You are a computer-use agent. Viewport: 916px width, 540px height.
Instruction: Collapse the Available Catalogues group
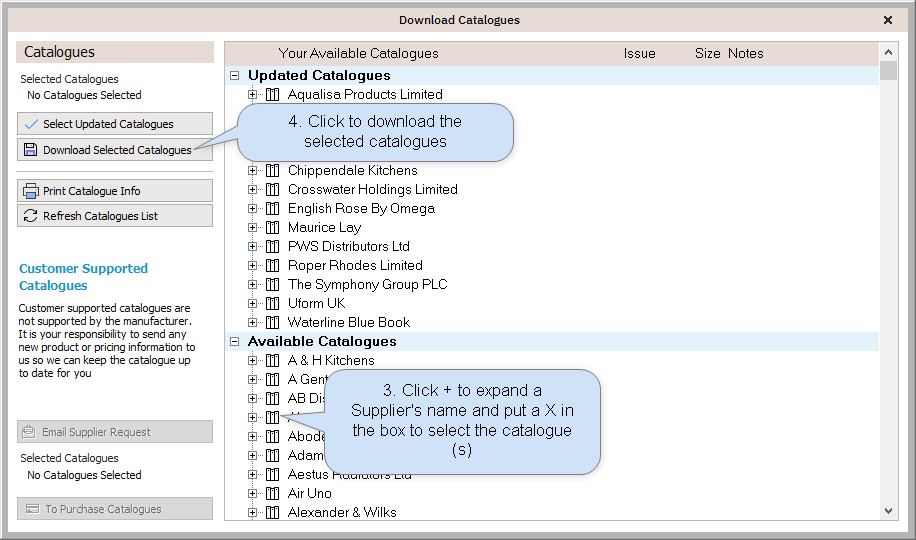pyautogui.click(x=234, y=341)
